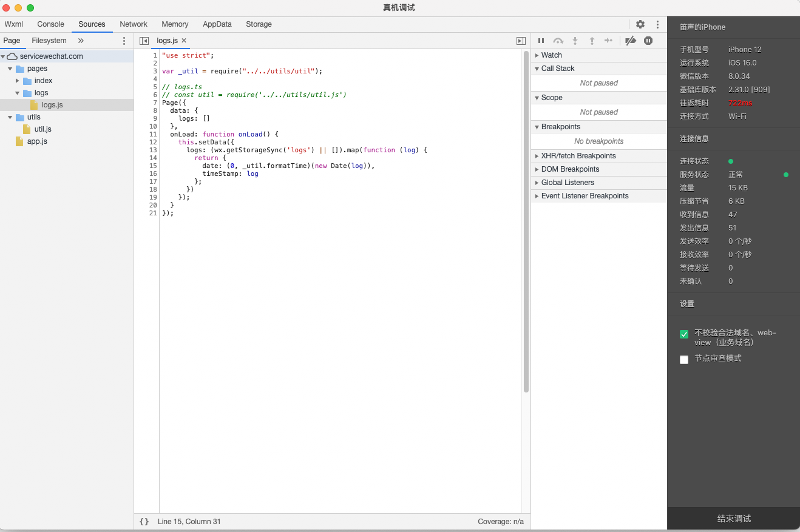Image resolution: width=800 pixels, height=532 pixels.
Task: Switch to the Console tab
Action: click(50, 24)
